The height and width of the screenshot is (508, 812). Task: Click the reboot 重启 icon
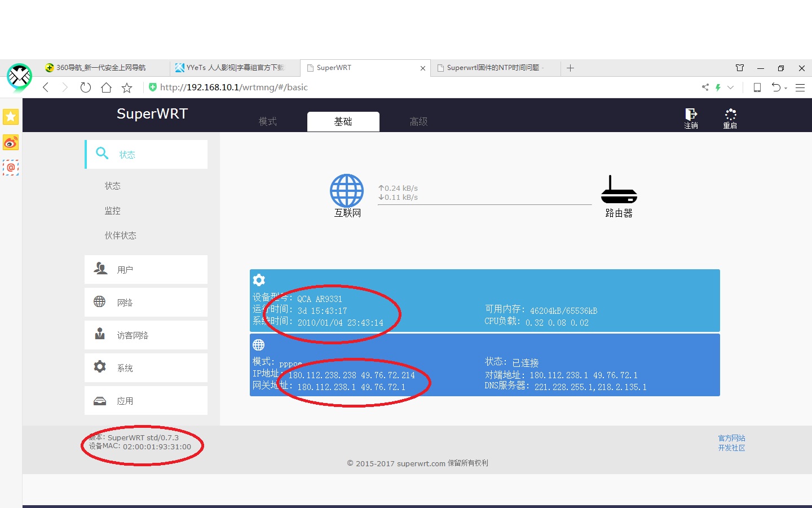pyautogui.click(x=730, y=119)
